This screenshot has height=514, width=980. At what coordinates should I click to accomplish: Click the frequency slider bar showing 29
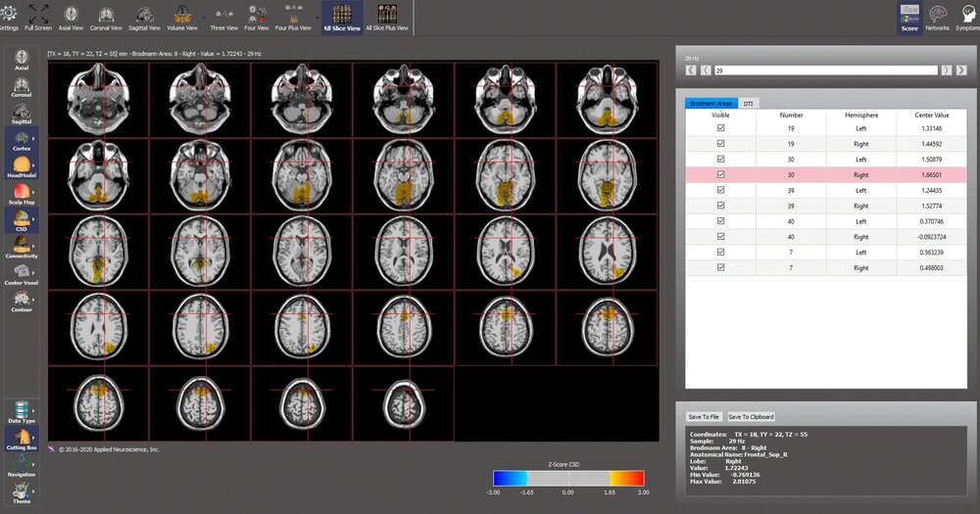click(x=825, y=70)
